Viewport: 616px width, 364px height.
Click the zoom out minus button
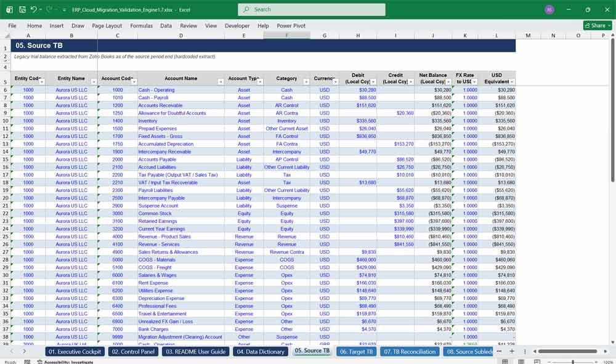pos(549,362)
